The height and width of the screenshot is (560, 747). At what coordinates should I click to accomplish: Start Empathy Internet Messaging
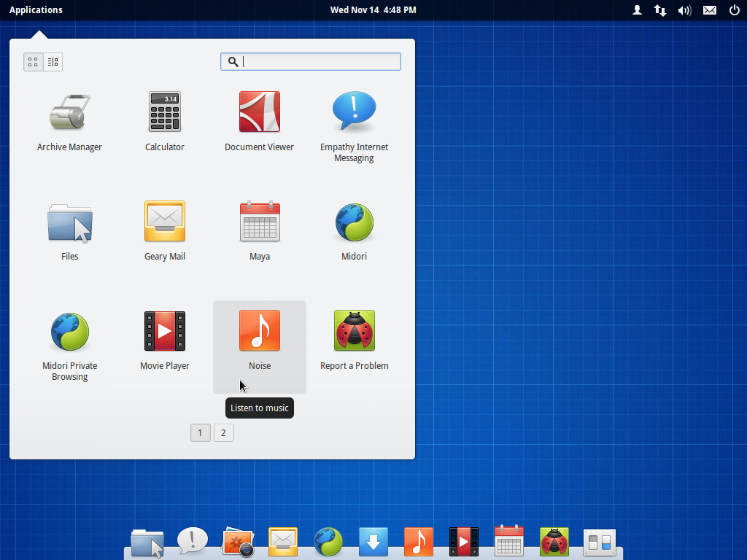click(354, 112)
